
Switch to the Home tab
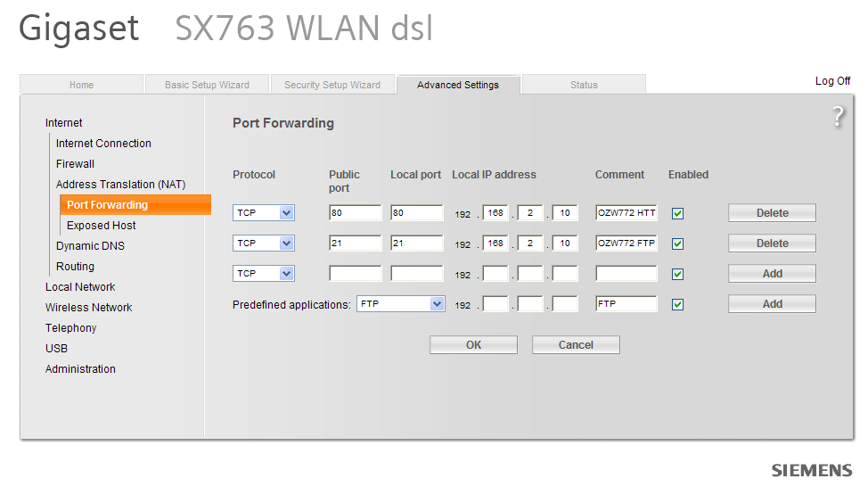pyautogui.click(x=81, y=85)
